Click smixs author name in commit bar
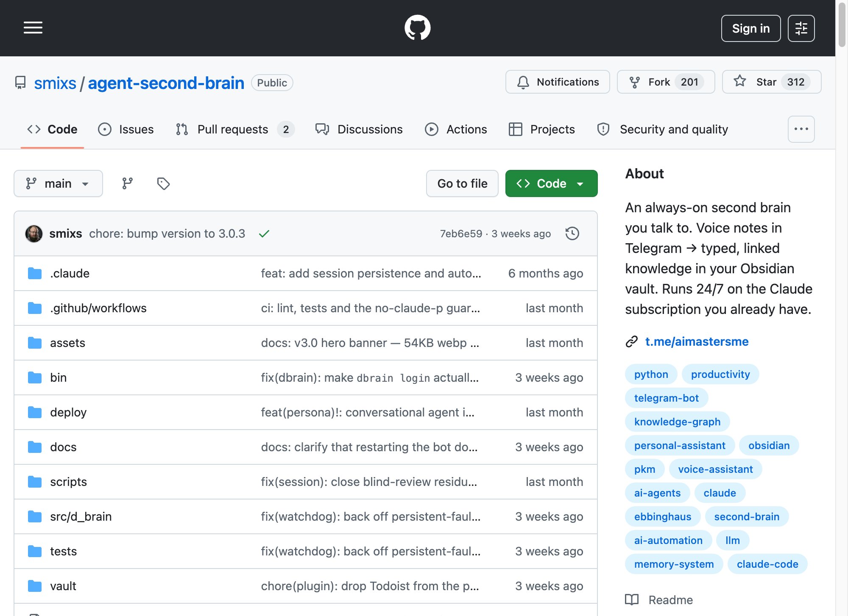This screenshot has height=616, width=848. coord(66,233)
